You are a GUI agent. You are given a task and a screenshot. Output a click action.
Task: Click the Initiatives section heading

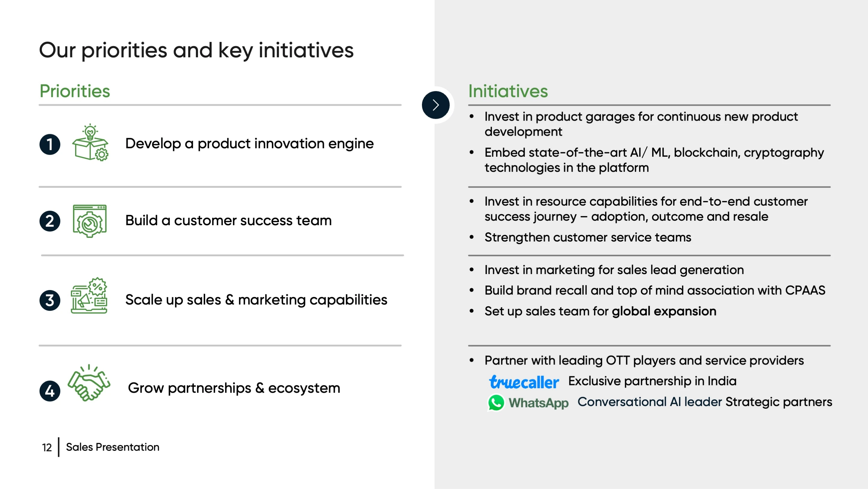(x=508, y=91)
